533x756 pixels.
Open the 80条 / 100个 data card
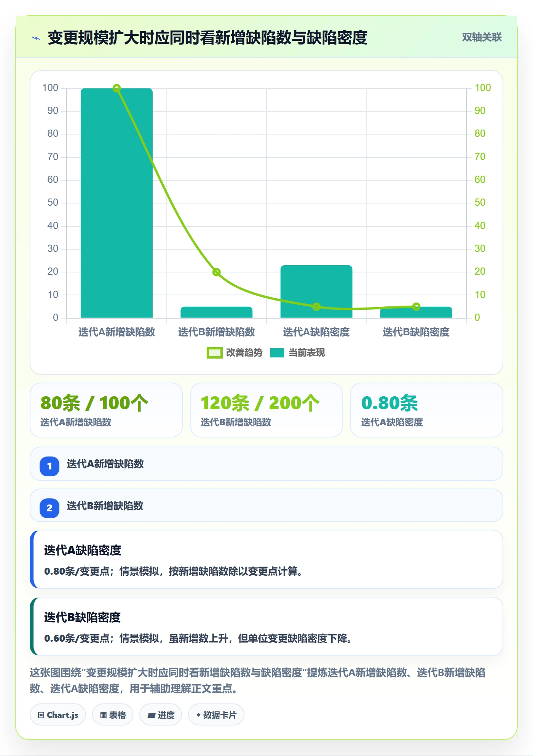(106, 410)
